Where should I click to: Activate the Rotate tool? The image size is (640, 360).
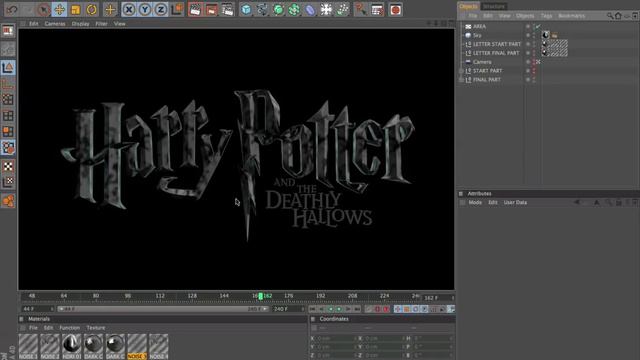coord(91,9)
